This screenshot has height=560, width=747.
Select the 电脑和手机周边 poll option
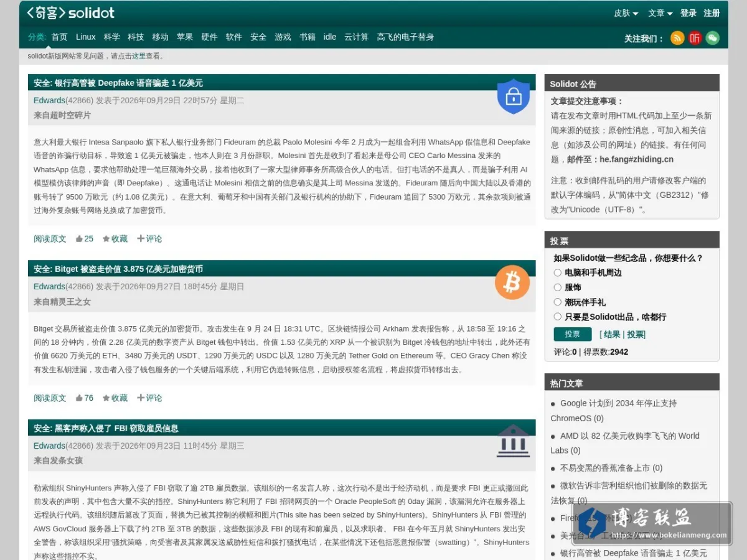tap(558, 273)
